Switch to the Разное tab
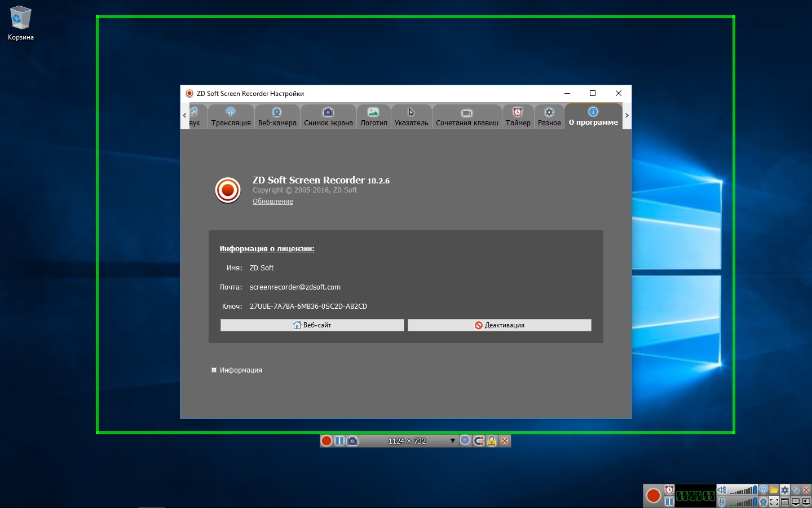 coord(549,117)
